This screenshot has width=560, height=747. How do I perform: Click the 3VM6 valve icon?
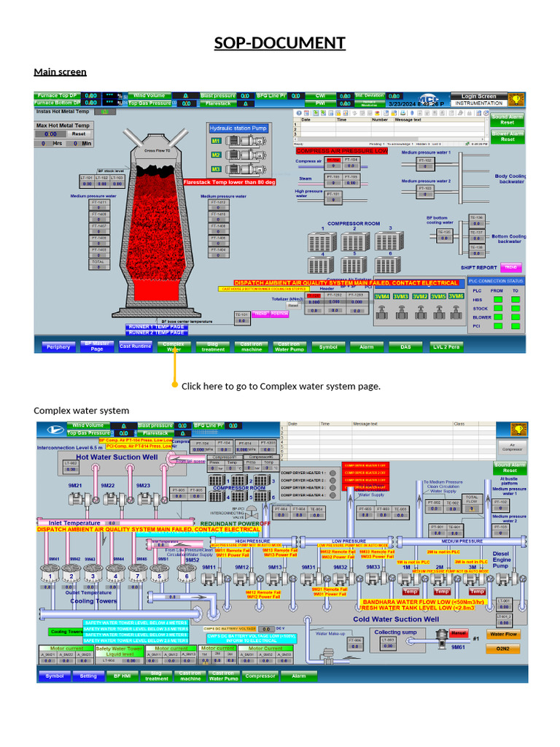[x=456, y=312]
